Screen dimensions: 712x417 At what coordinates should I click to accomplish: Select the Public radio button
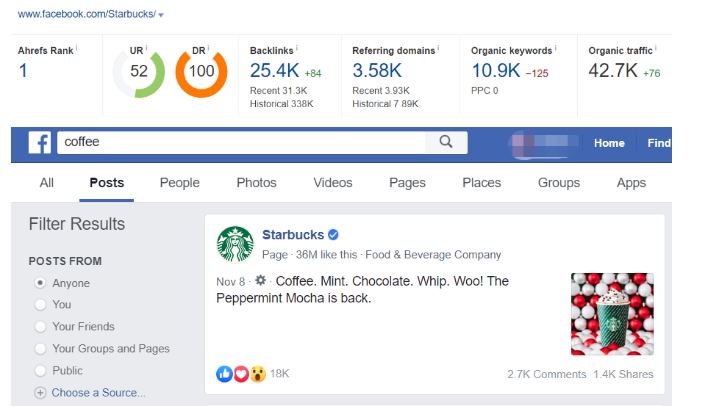tap(40, 371)
